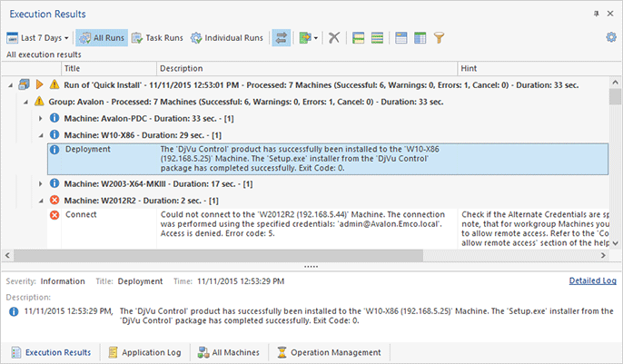Switch to the All Machines tab
The width and height of the screenshot is (623, 364).
tap(229, 352)
